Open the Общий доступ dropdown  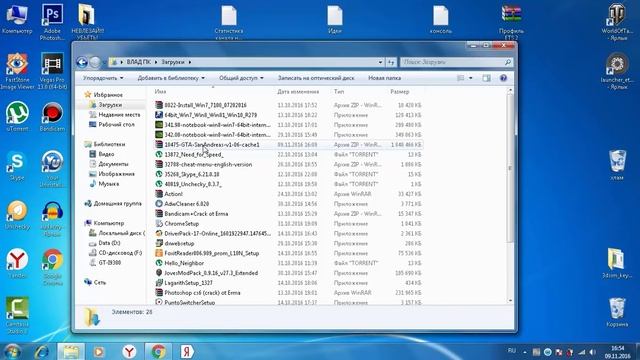[241, 78]
